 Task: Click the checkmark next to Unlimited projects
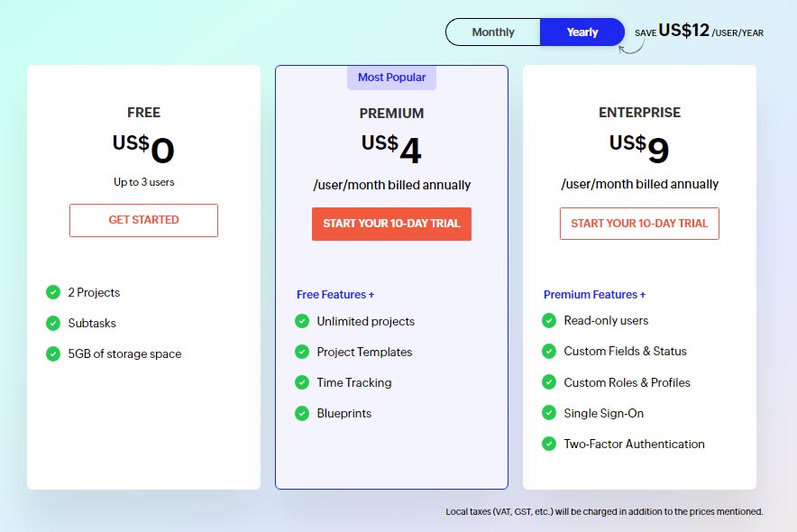pyautogui.click(x=302, y=321)
